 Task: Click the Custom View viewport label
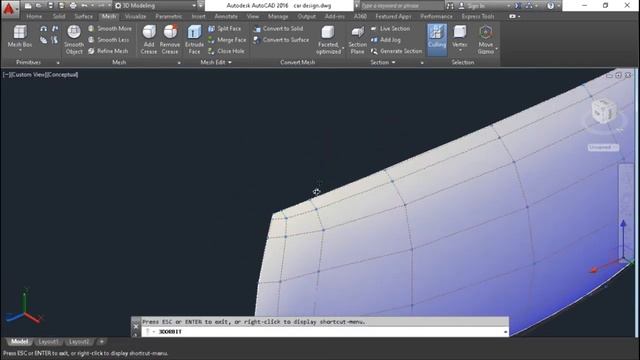[28, 75]
